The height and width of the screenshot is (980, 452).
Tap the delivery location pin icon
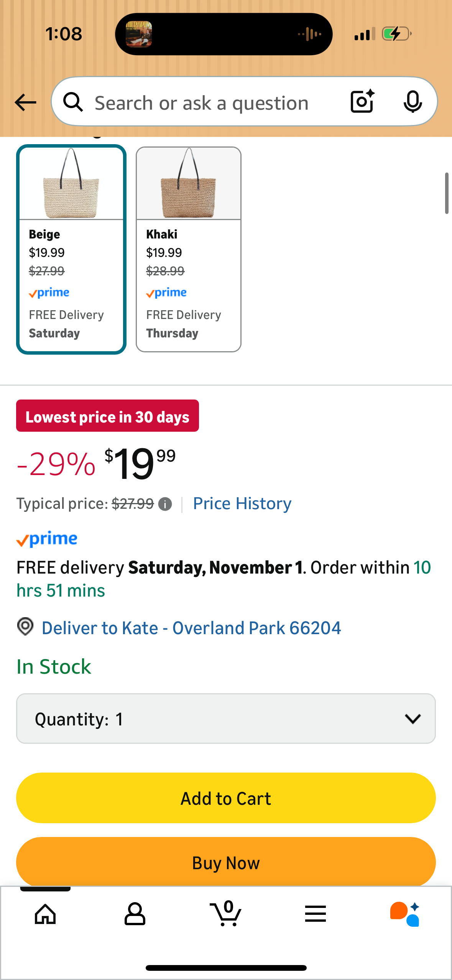(x=25, y=627)
